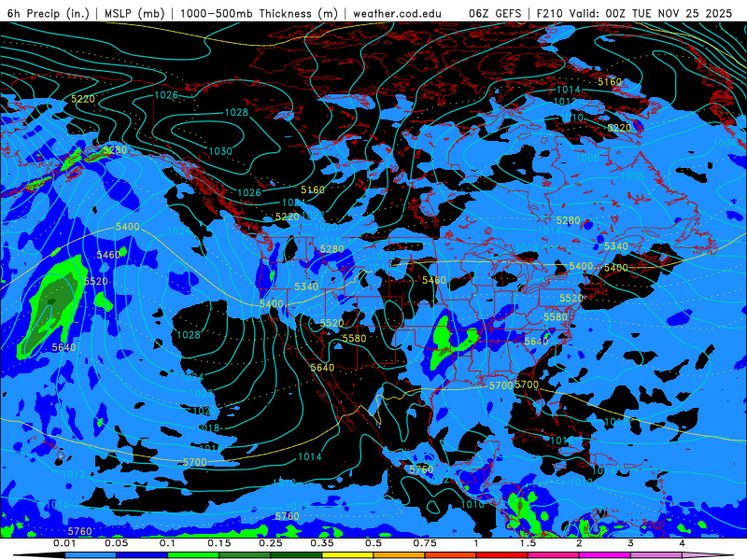The width and height of the screenshot is (747, 560).
Task: Click the legend value 4
Action: tap(682, 543)
